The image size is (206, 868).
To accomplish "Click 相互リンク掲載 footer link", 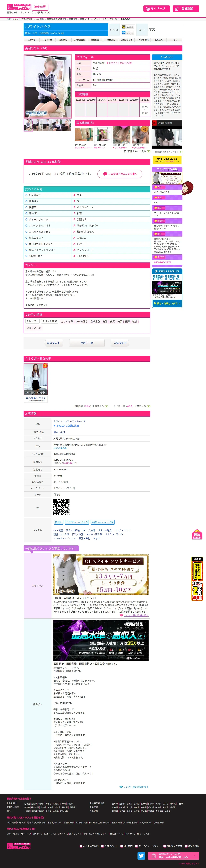I will pos(173,846).
